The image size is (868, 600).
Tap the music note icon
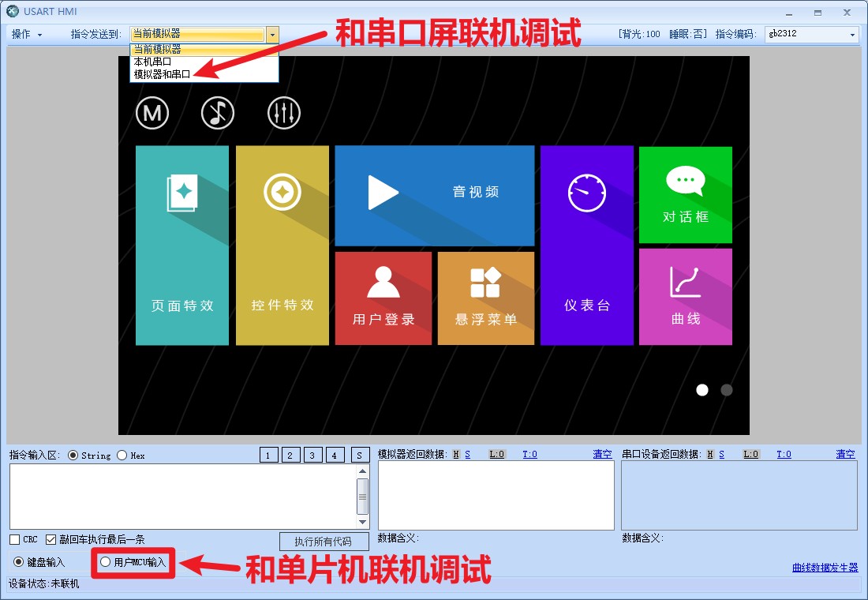(218, 114)
